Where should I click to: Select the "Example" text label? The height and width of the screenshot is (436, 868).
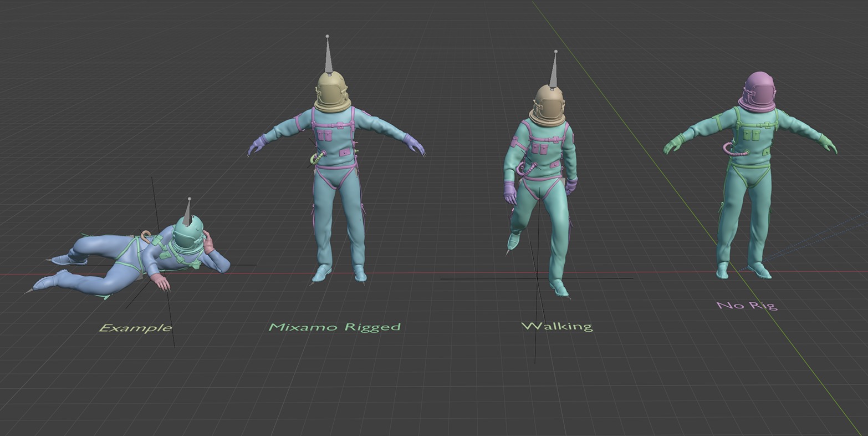(135, 328)
